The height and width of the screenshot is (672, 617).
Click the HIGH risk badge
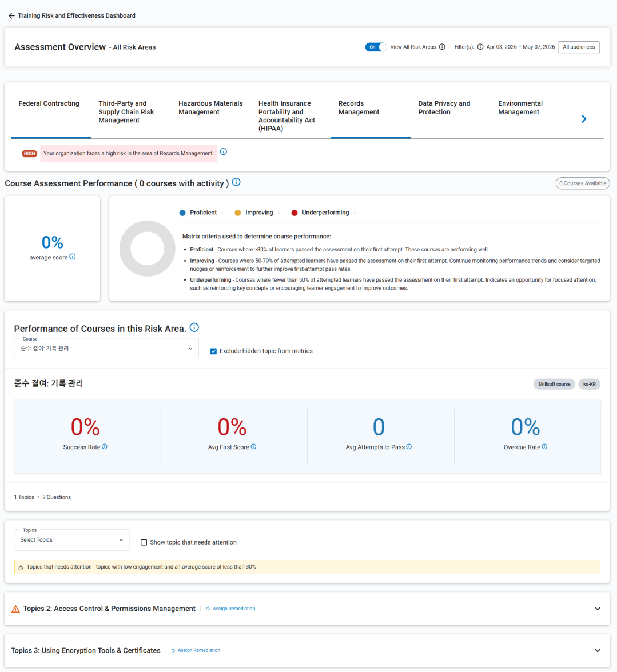pyautogui.click(x=30, y=153)
